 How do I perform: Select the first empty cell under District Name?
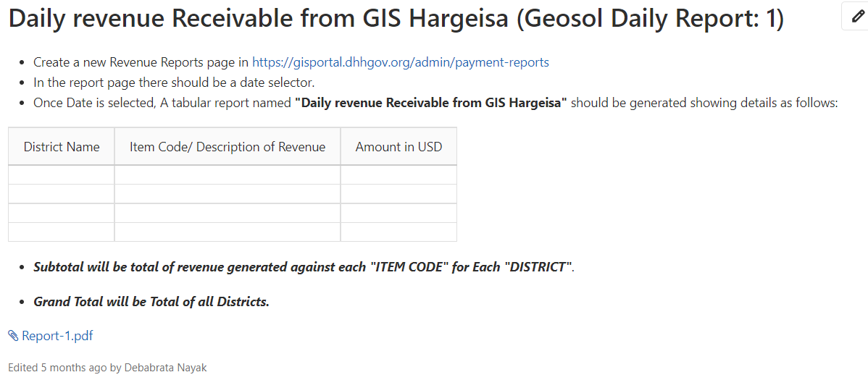pos(62,174)
